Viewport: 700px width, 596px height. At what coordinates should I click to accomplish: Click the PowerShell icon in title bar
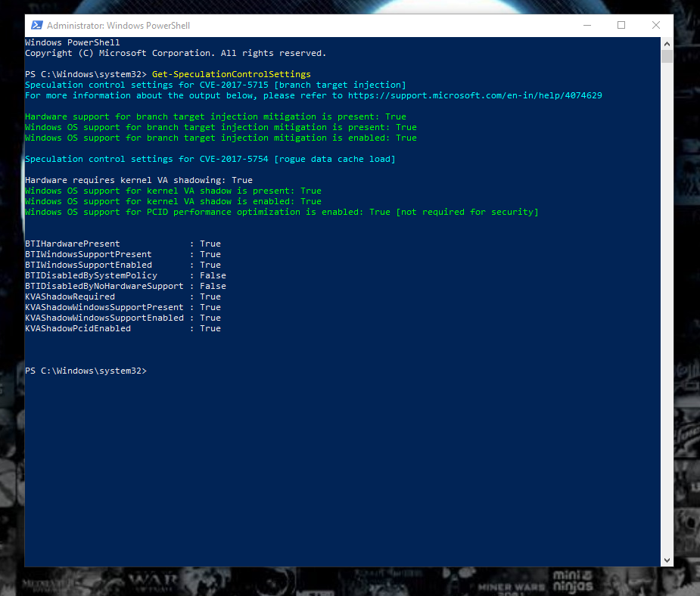[x=36, y=26]
